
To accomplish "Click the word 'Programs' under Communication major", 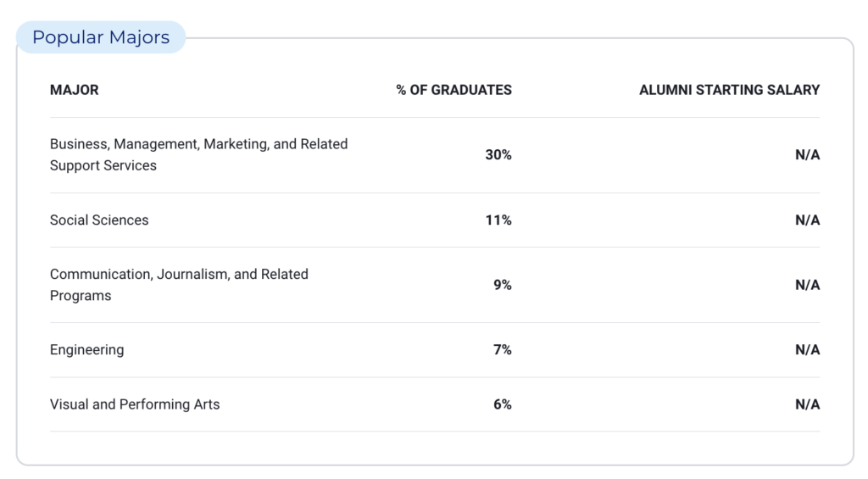I will click(x=81, y=296).
